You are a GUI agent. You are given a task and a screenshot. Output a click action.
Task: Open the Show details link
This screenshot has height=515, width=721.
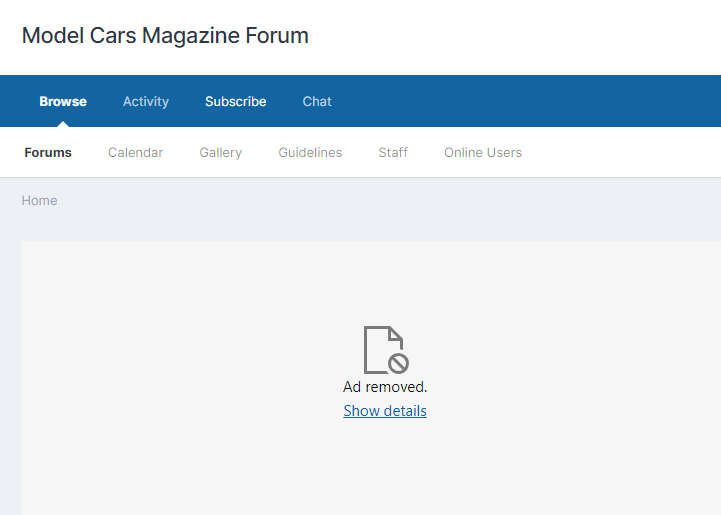pos(385,411)
